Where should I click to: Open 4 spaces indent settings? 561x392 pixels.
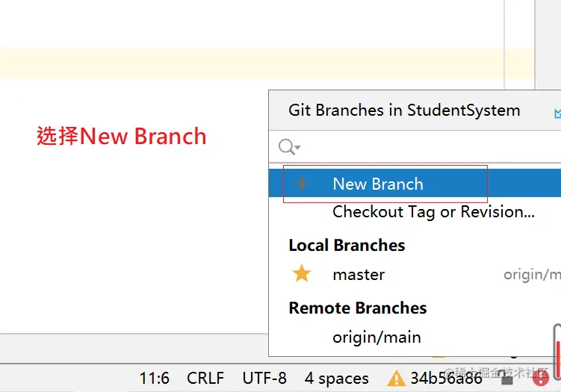336,379
